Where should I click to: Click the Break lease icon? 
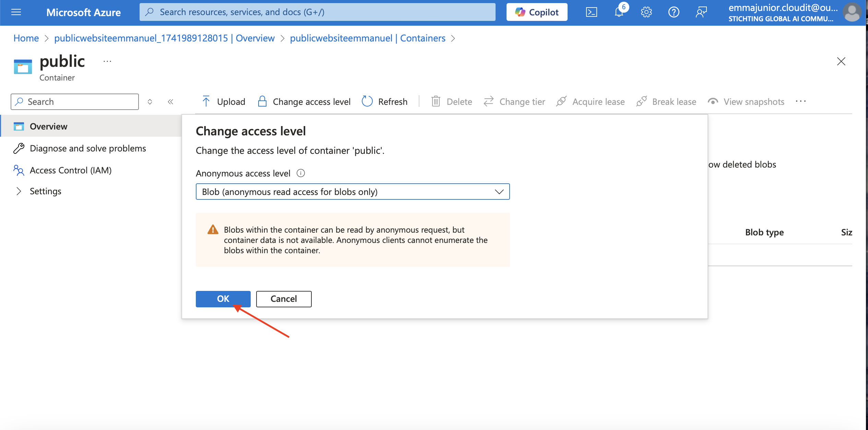point(641,101)
